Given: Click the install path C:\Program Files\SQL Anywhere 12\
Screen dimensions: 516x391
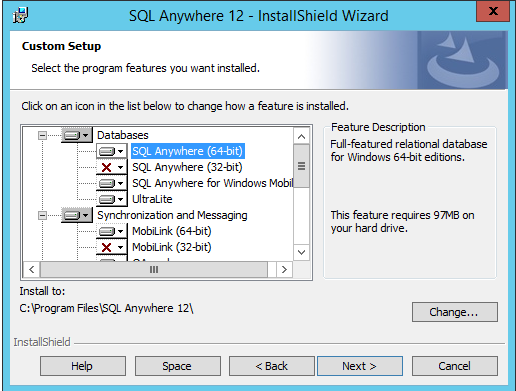Looking at the screenshot, I should click(107, 308).
